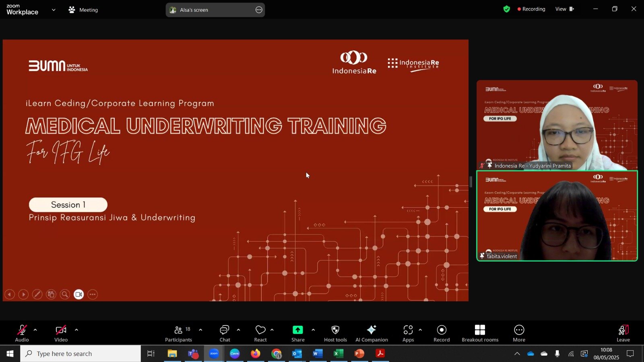This screenshot has height=362, width=644.
Task: Click the green Share screen button
Action: point(298,333)
